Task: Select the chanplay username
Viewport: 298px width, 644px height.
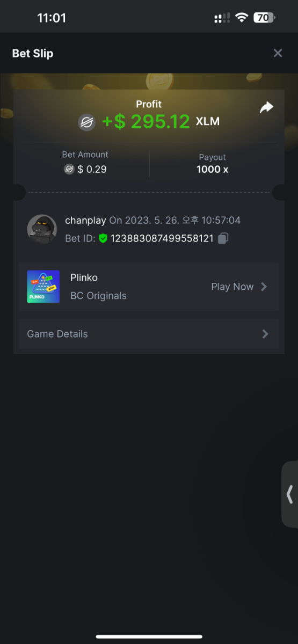Action: click(x=85, y=221)
